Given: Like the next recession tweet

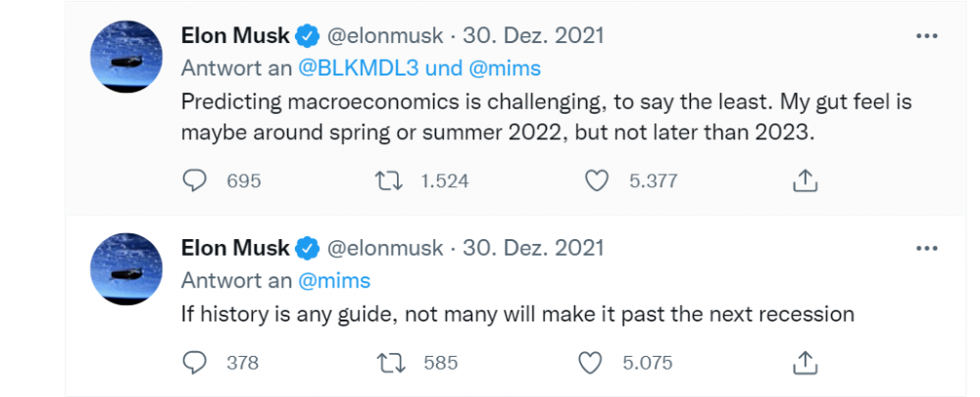Looking at the screenshot, I should click(590, 363).
